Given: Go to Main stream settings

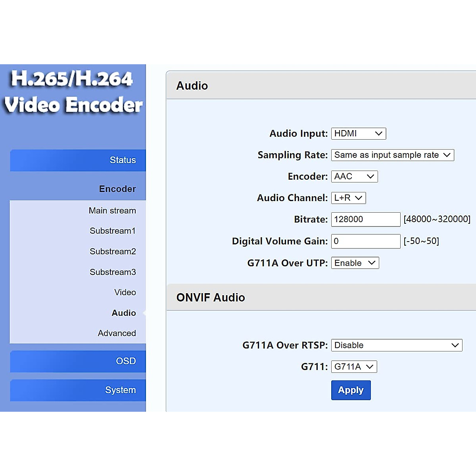Looking at the screenshot, I should (x=112, y=211).
